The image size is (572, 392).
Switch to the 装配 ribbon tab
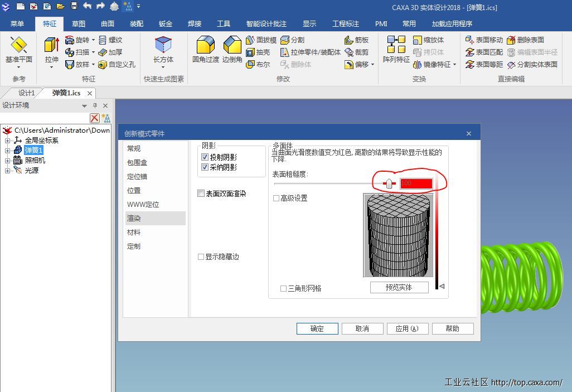137,24
